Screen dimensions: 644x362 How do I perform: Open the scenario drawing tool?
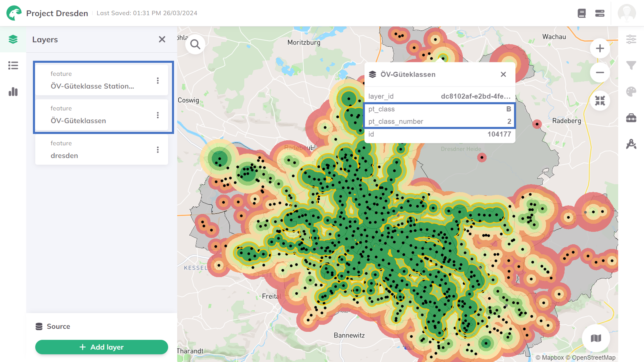click(x=631, y=144)
